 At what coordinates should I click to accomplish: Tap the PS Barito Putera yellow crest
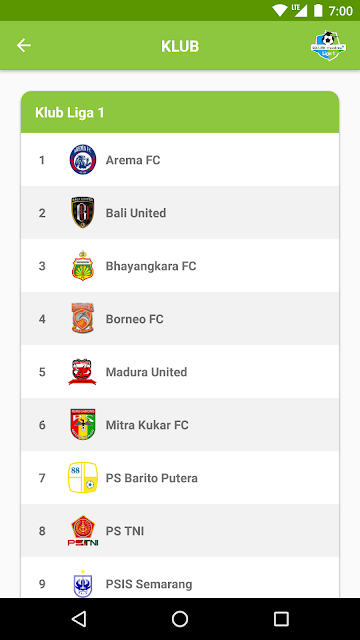tap(83, 478)
